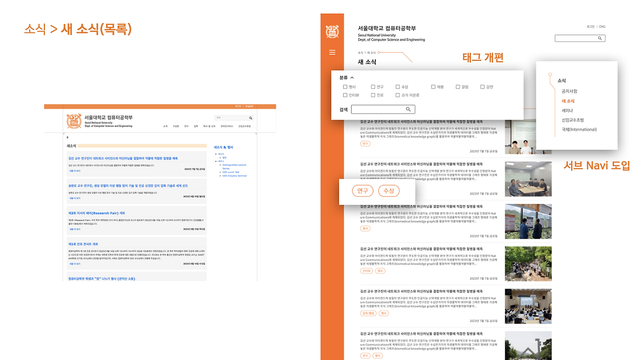The height and width of the screenshot is (360, 644).
Task: Collapse the 분류 section with its chevron
Action: pyautogui.click(x=352, y=78)
